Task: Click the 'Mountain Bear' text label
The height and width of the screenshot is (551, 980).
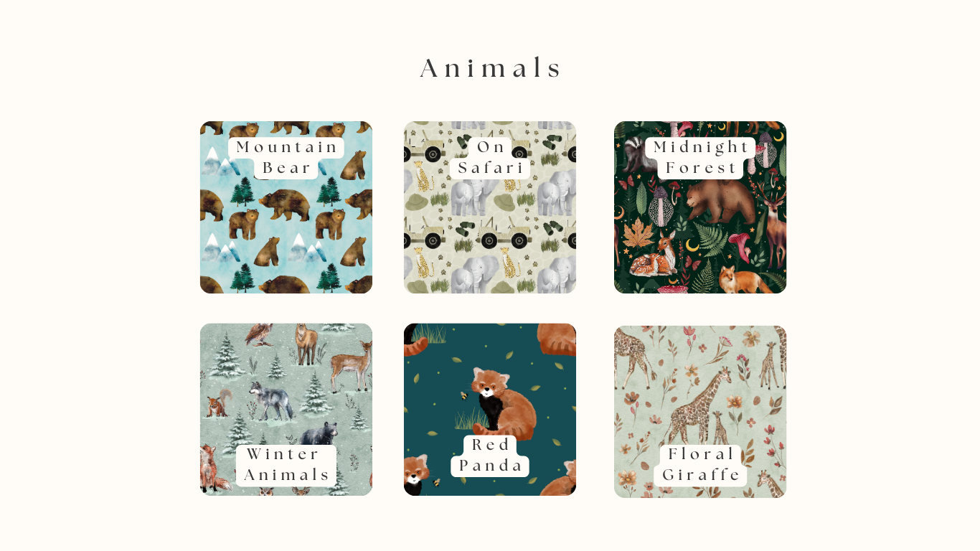Action: [x=286, y=158]
